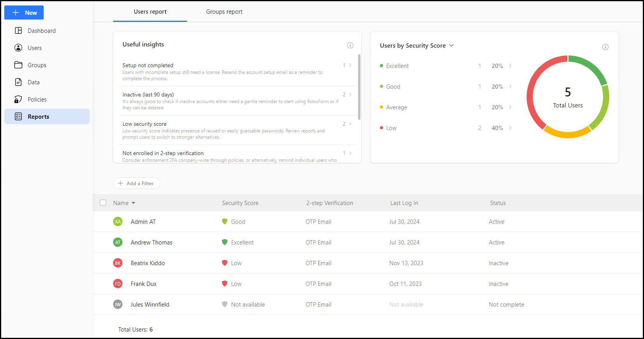
Task: Select the Users report tab
Action: pos(150,12)
